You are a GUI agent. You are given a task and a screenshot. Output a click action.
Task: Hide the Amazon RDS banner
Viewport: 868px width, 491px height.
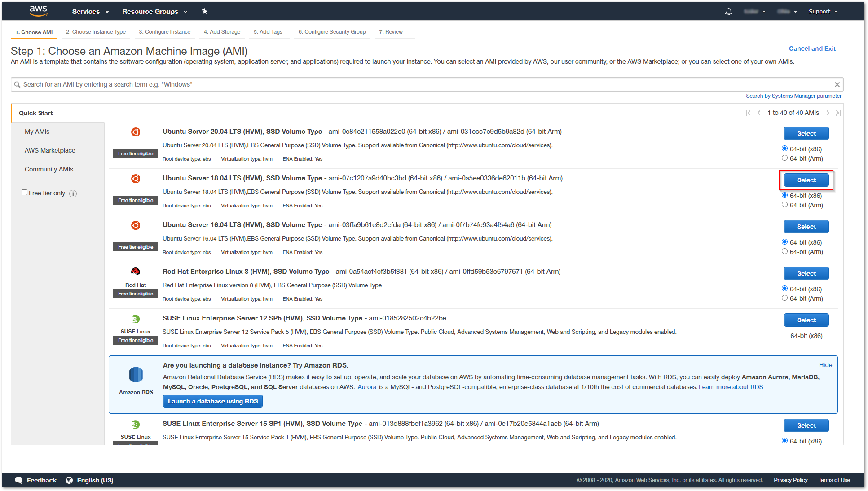coord(825,365)
